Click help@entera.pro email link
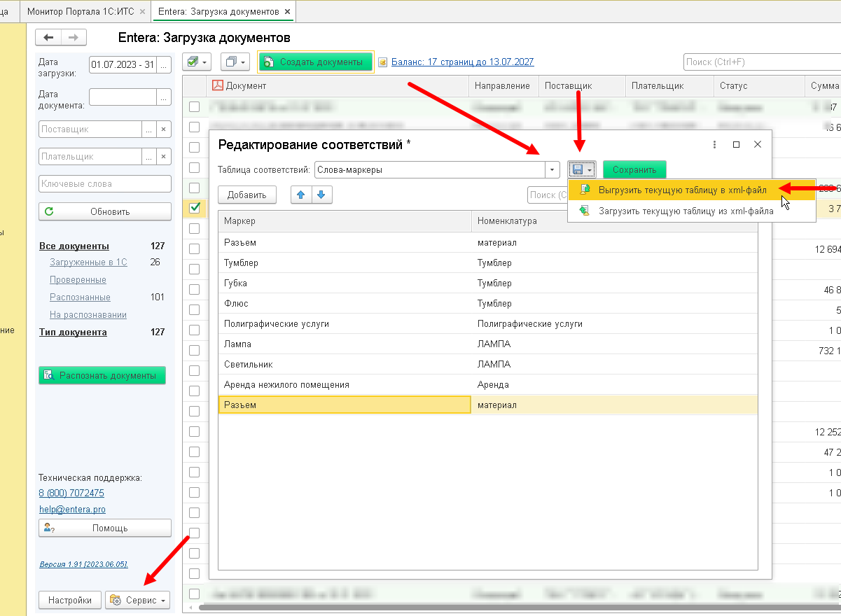Viewport: 841px width, 616px height. (72, 510)
